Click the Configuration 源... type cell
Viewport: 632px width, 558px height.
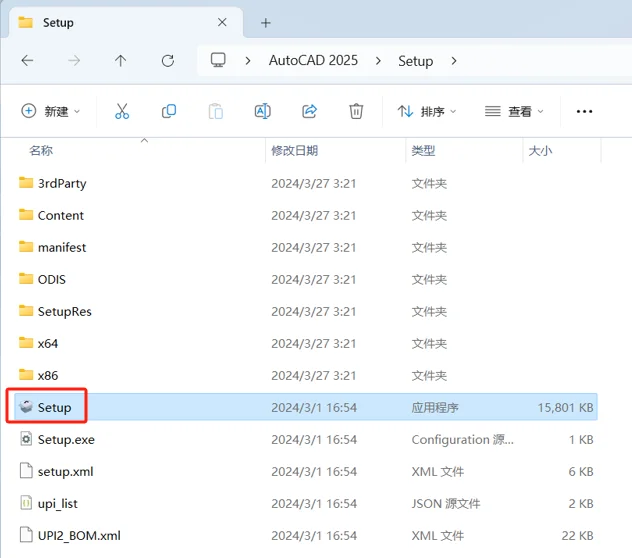[463, 439]
